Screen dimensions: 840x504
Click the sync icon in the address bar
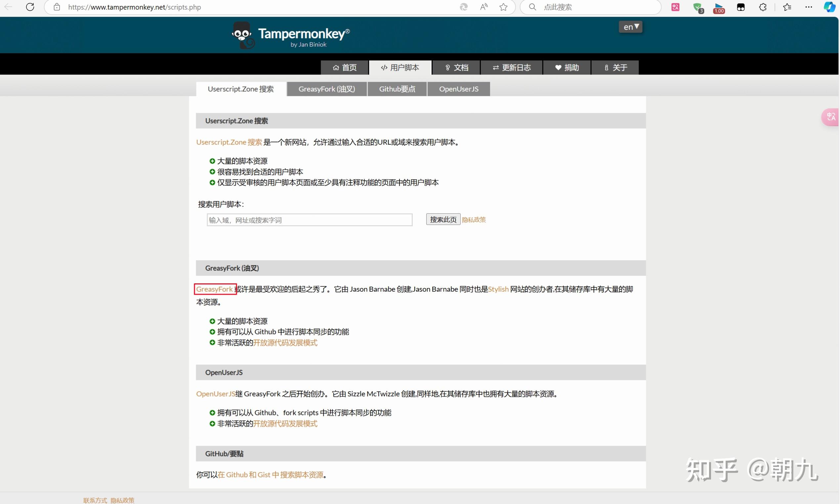pos(463,7)
